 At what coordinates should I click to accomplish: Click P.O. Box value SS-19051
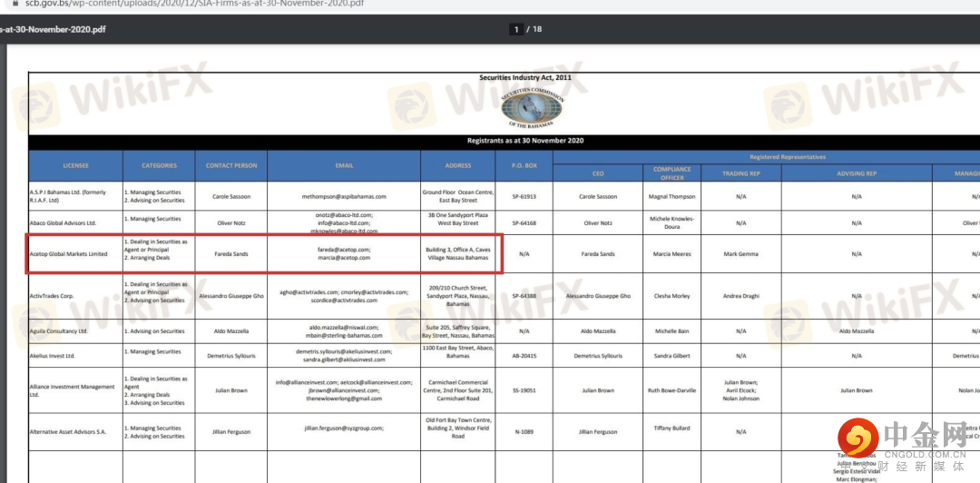pos(524,390)
